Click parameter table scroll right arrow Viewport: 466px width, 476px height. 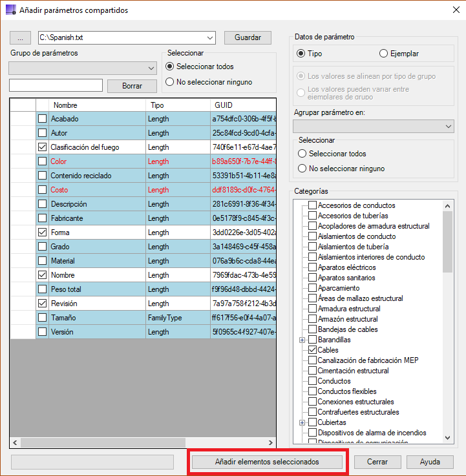(x=271, y=442)
